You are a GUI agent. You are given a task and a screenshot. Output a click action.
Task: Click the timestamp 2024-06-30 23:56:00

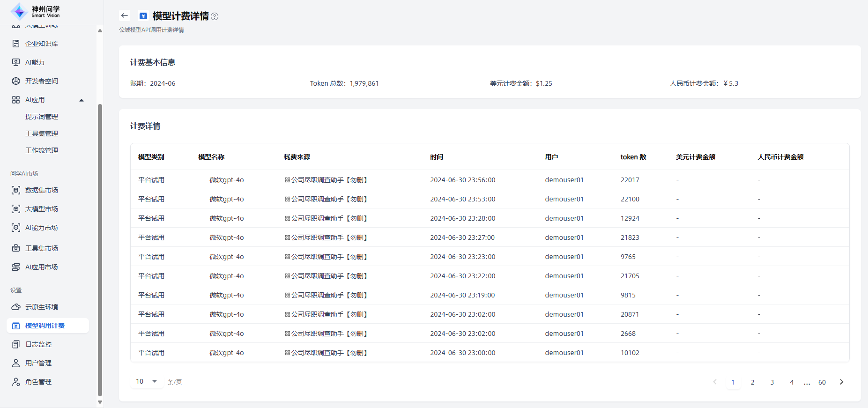click(x=463, y=180)
